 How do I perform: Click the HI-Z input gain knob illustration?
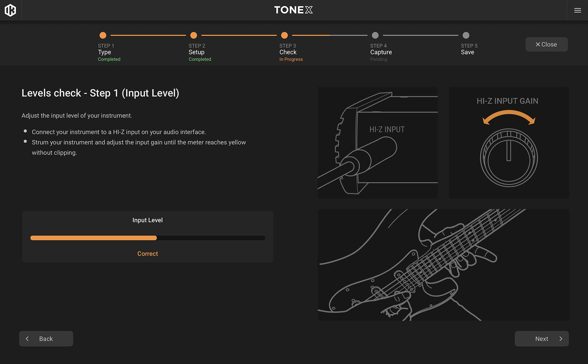[x=509, y=158]
